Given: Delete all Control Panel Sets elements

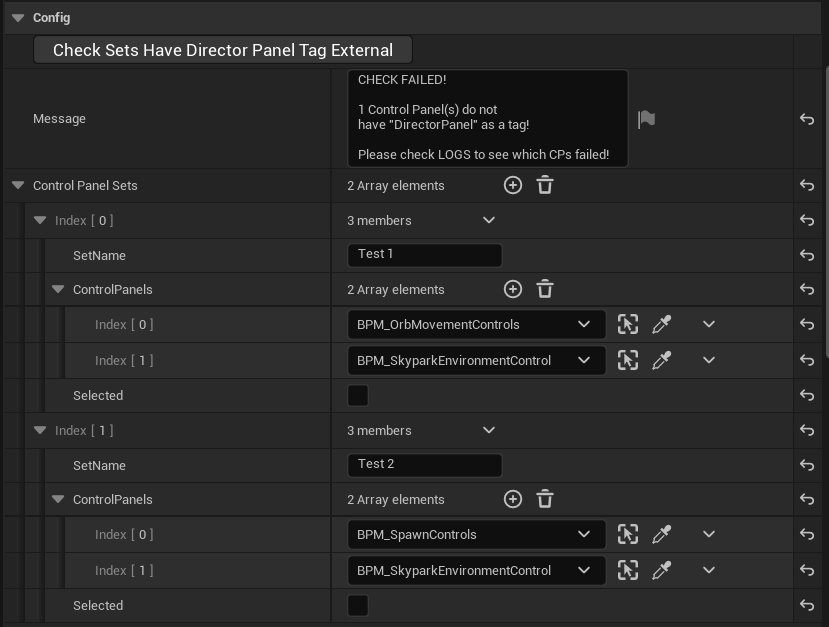Looking at the screenshot, I should pyautogui.click(x=545, y=185).
